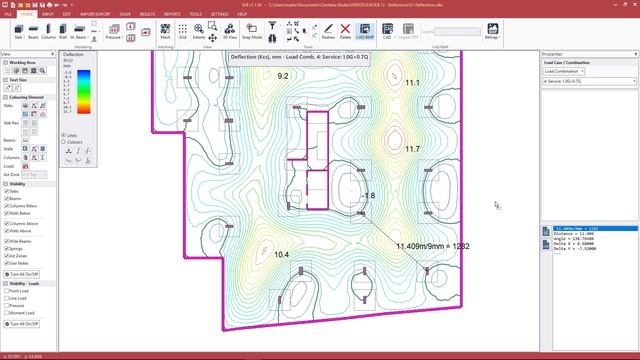640x360 pixels.
Task: Select the Lines radio button
Action: coord(64,135)
